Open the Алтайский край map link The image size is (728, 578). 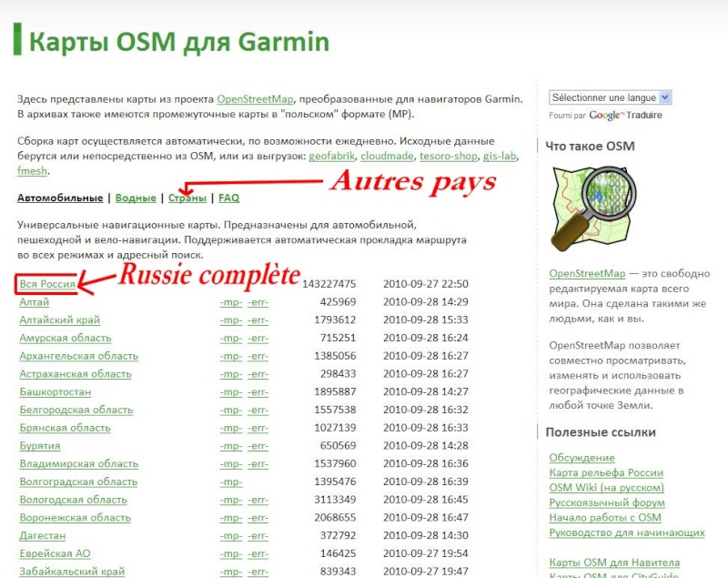tap(59, 319)
